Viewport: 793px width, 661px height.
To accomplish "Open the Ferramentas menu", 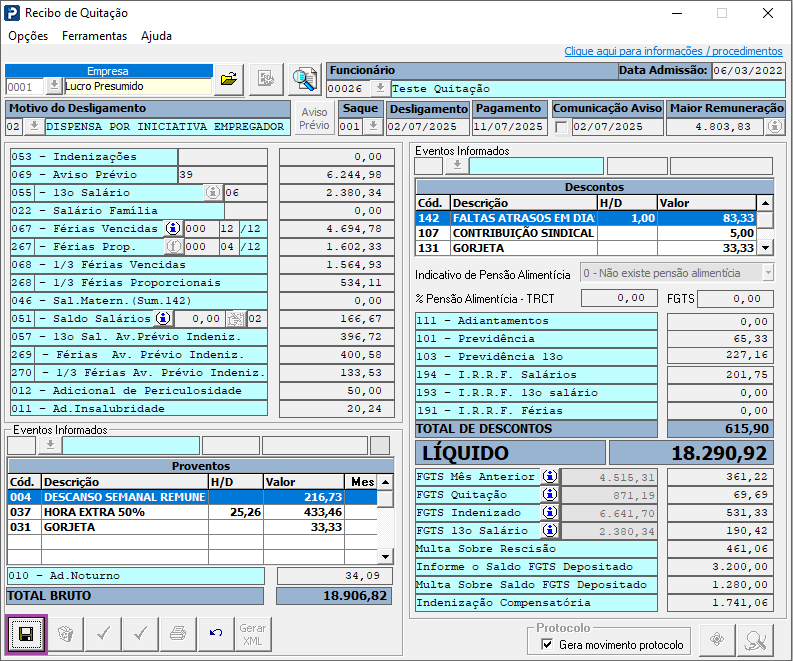I will coord(95,36).
